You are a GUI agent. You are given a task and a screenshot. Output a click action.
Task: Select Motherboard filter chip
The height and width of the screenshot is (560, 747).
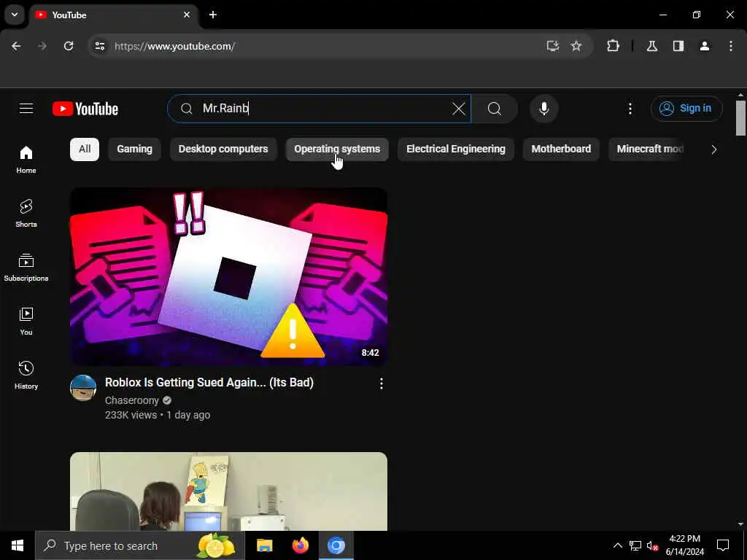pos(561,149)
